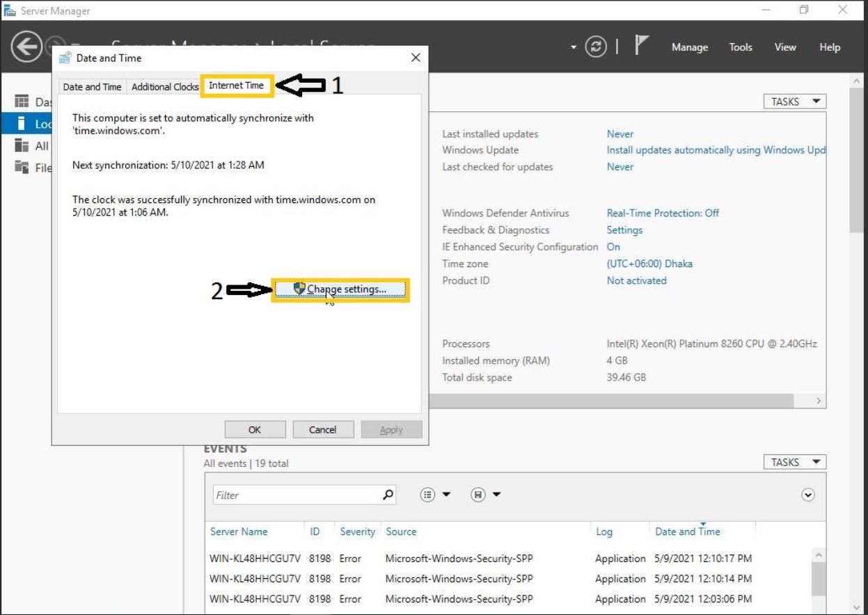Sort events by Source column header
The image size is (868, 615).
(401, 532)
